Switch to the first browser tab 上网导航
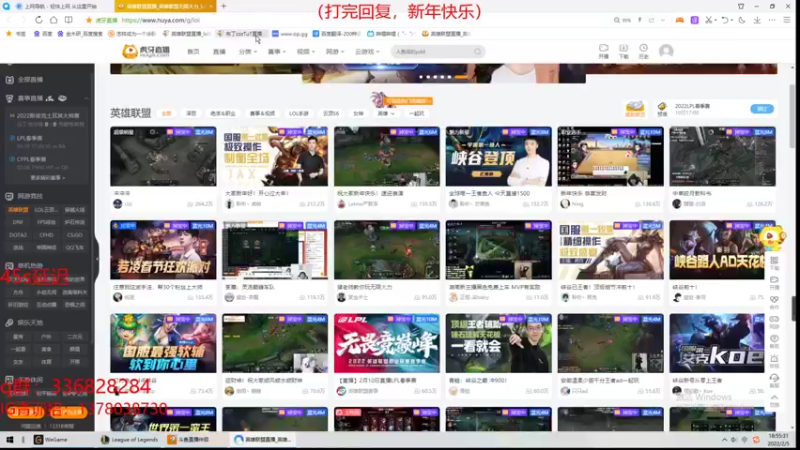800x450 pixels. tap(60, 6)
